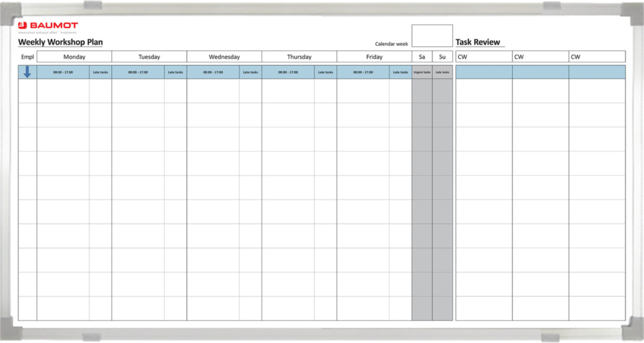This screenshot has height=343, width=644.
Task: Click the Late tasks cell under Su
Action: (442, 72)
